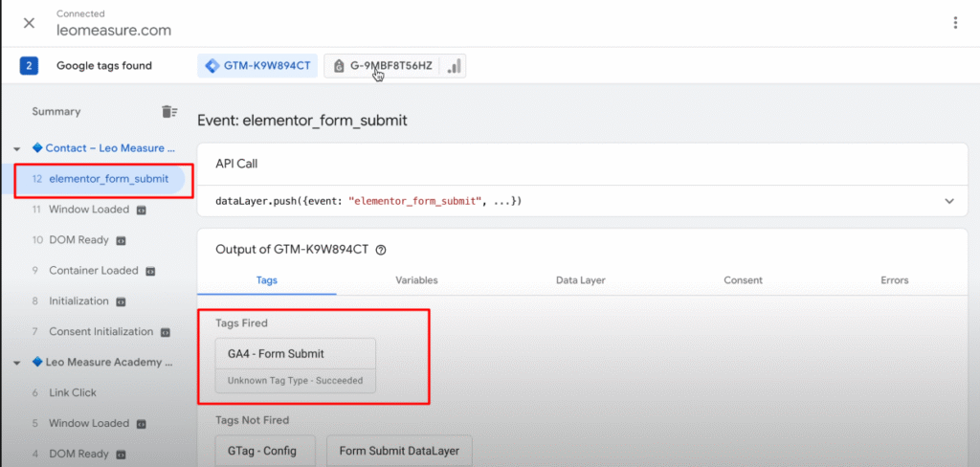Click the bar chart icon beside G-9MBF8T56HZ
This screenshot has height=467, width=980.
point(455,66)
